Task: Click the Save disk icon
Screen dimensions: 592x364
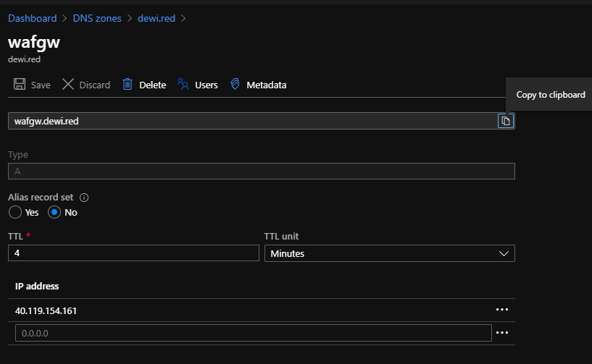Action: (20, 85)
